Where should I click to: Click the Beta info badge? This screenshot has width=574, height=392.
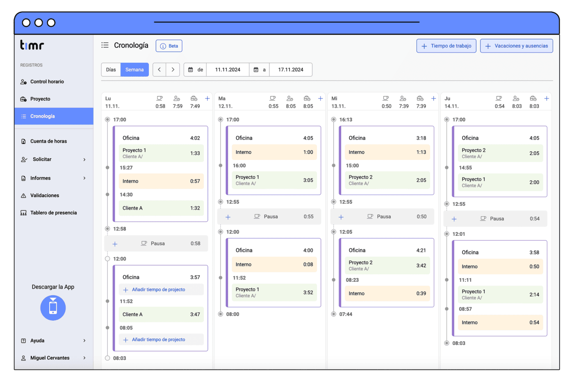169,46
